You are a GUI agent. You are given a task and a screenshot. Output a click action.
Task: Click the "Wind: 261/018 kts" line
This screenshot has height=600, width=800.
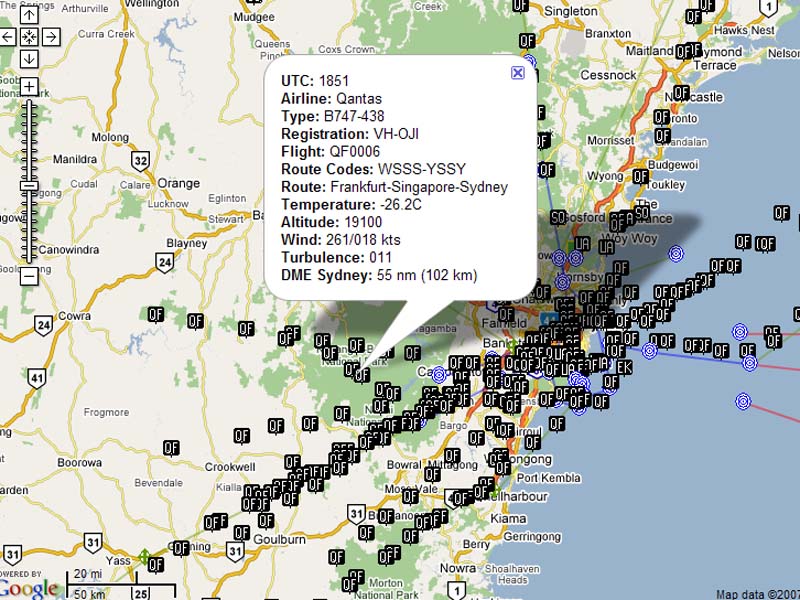(x=341, y=240)
